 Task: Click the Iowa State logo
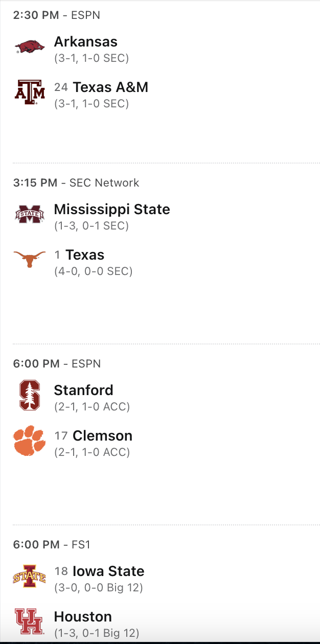pos(29,577)
